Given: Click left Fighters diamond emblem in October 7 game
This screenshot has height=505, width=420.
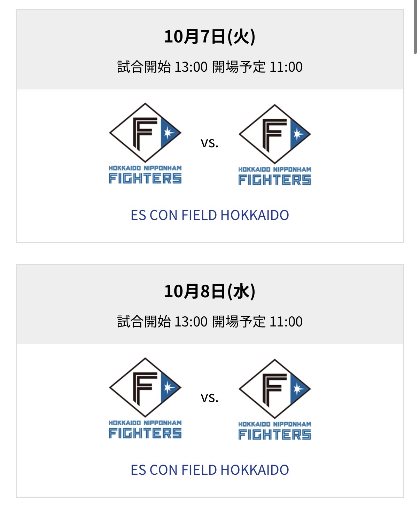Looking at the screenshot, I should [145, 133].
